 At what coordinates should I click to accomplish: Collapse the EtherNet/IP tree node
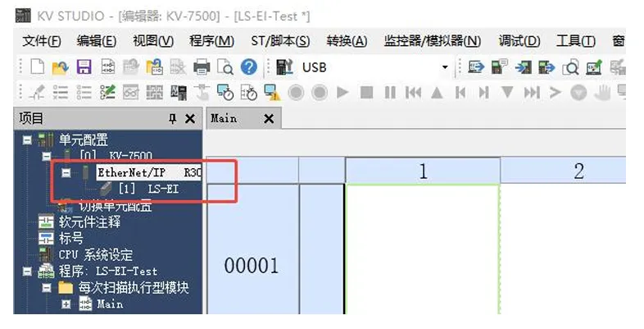click(66, 173)
